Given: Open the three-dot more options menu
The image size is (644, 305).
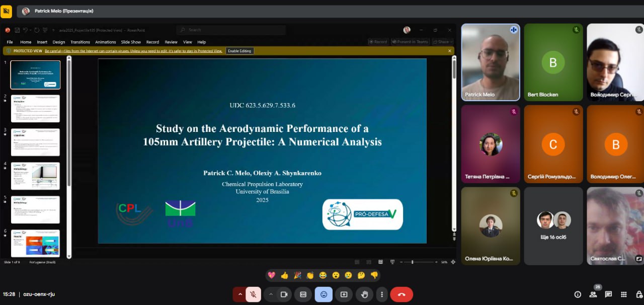Looking at the screenshot, I should (x=382, y=294).
